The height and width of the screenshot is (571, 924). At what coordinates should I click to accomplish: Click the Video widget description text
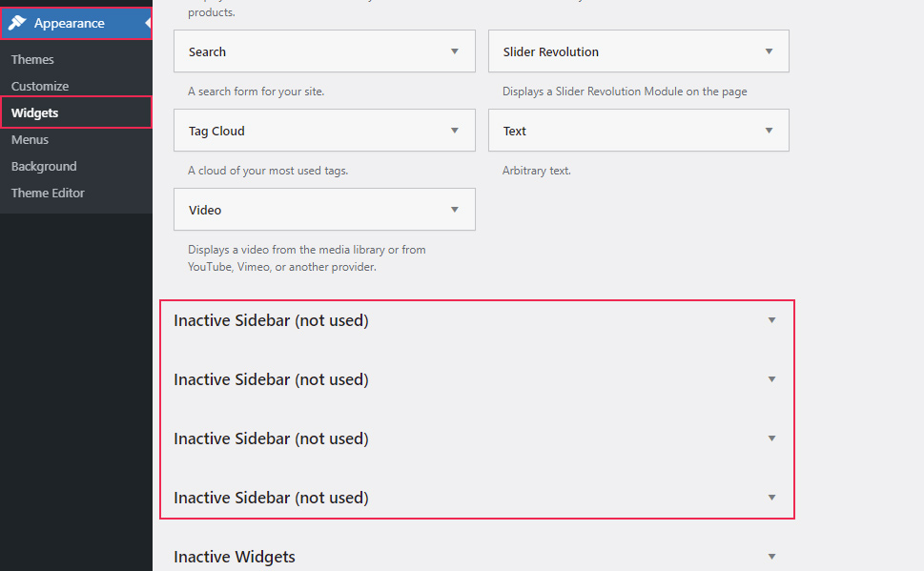click(306, 258)
